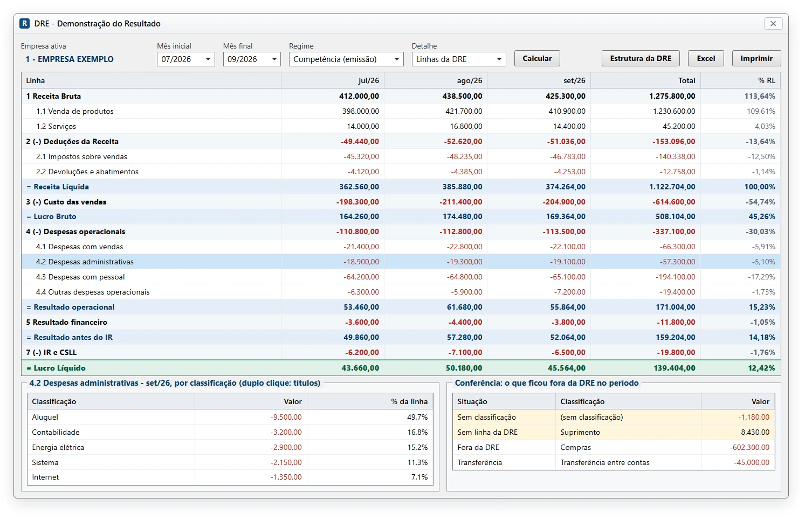Expand the Regime combo box
812x526 pixels.
click(x=346, y=59)
